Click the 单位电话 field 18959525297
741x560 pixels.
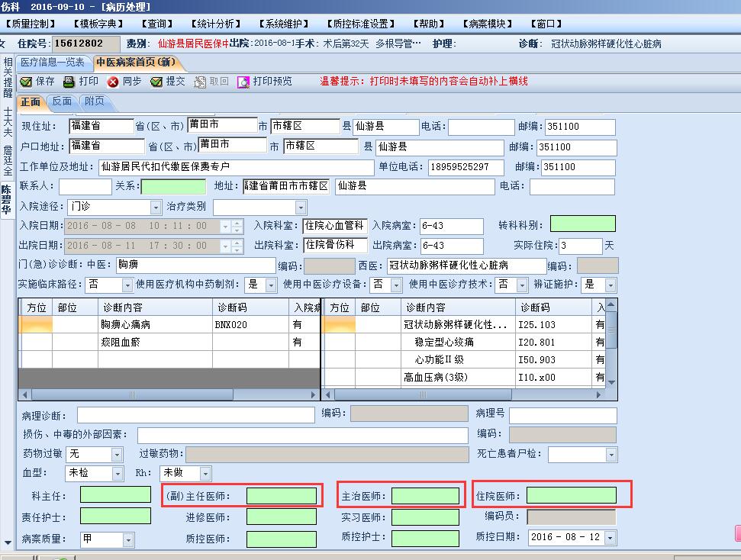(x=466, y=167)
